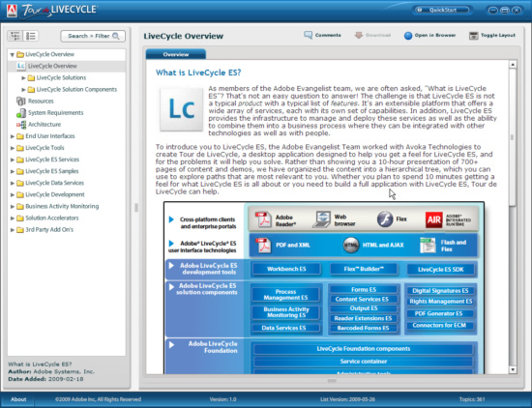
Task: Click the Resources books icon
Action: (x=21, y=102)
